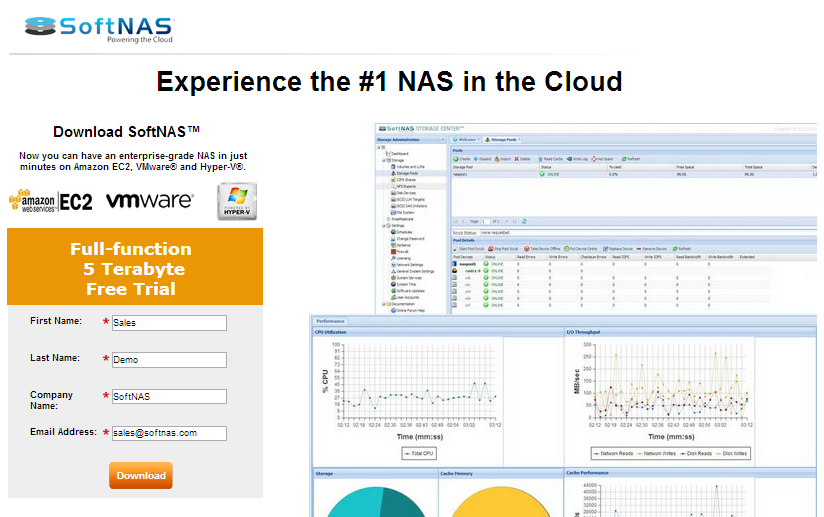Open Dashboard in the Storage Center tree

coord(397,153)
